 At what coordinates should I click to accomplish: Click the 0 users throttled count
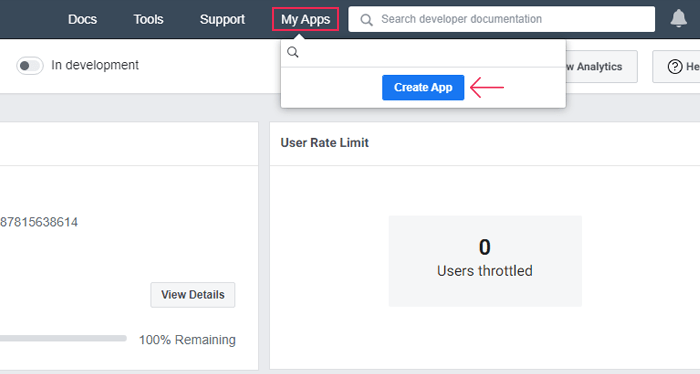coord(485,247)
